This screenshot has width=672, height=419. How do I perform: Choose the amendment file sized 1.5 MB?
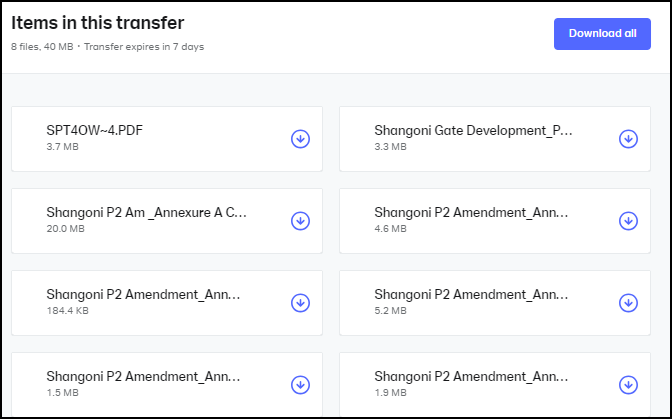point(143,377)
